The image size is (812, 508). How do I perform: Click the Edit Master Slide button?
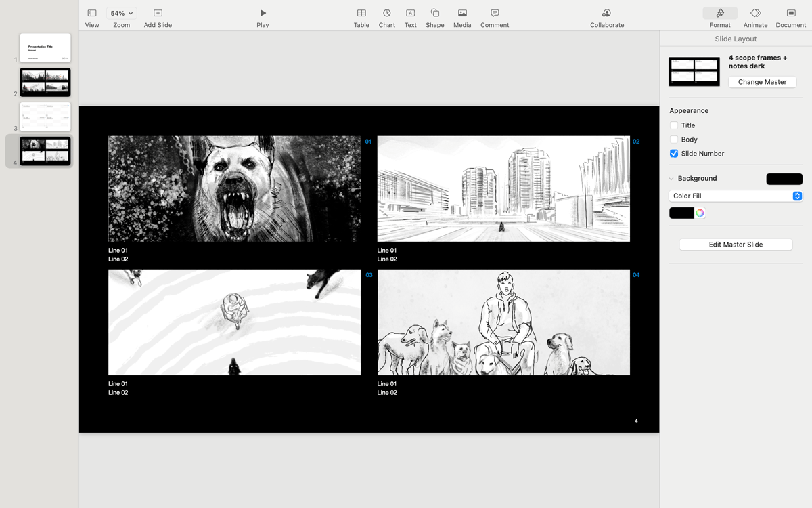pos(736,245)
